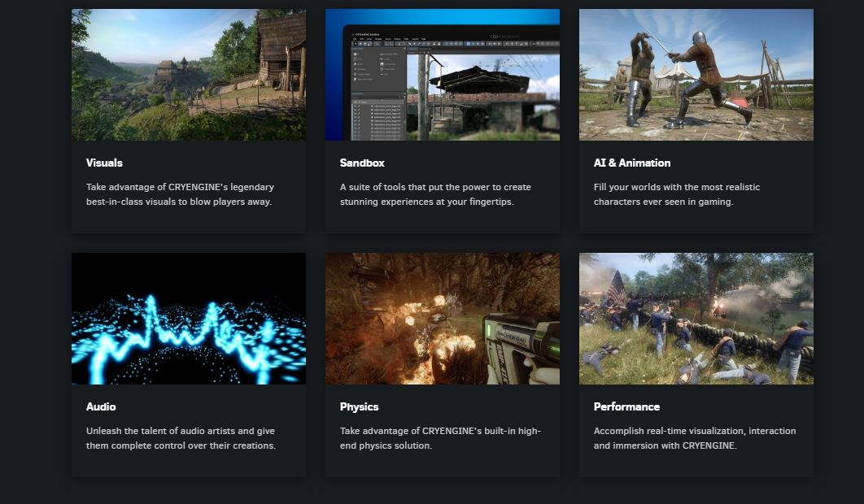Image resolution: width=864 pixels, height=504 pixels.
Task: Click the Audio description text
Action: click(180, 437)
